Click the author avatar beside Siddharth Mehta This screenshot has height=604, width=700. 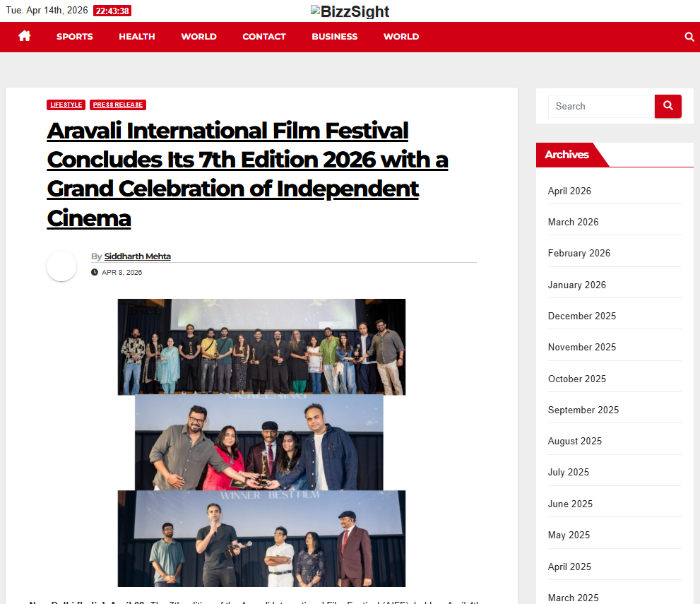pos(61,266)
